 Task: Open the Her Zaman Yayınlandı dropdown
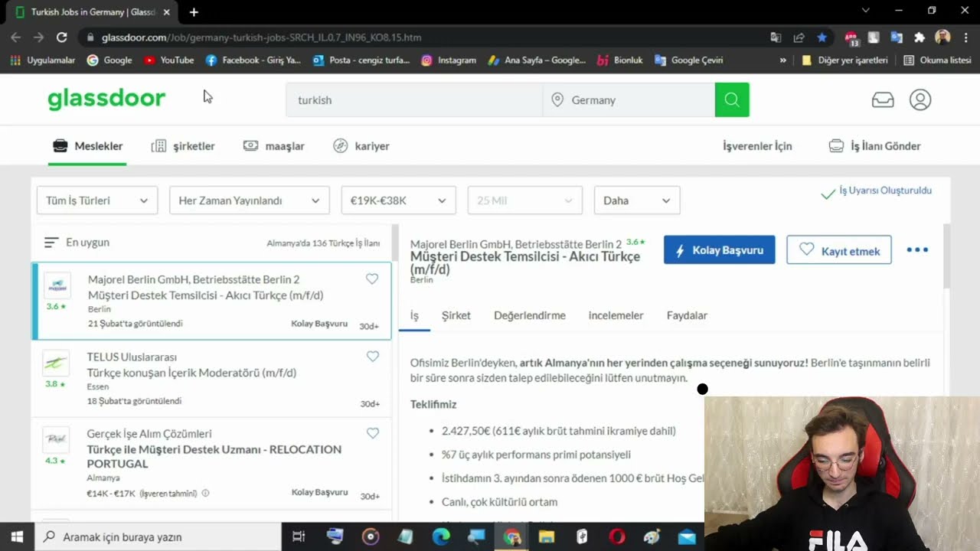point(250,201)
